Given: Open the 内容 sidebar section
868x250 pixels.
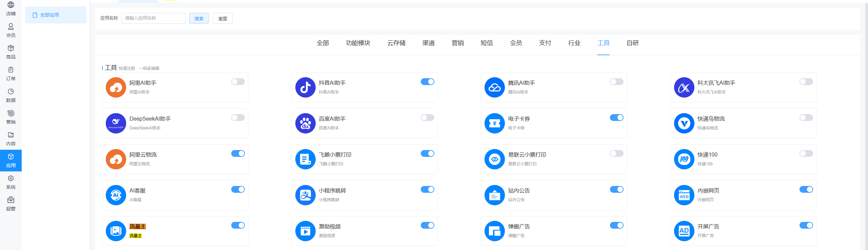Looking at the screenshot, I should (x=11, y=139).
